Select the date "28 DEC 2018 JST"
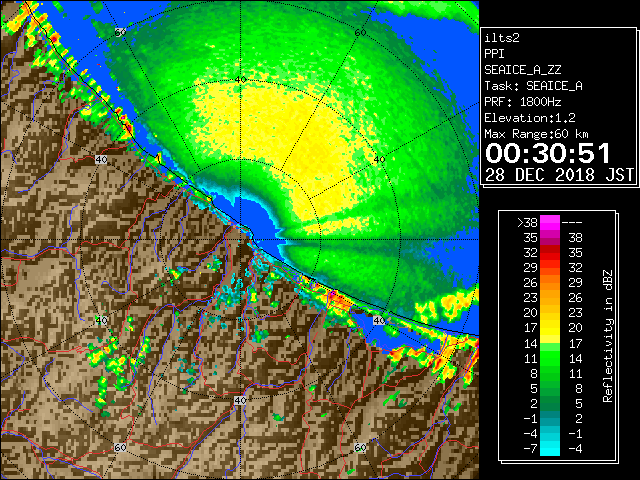Viewport: 640px width, 480px height. [x=560, y=175]
